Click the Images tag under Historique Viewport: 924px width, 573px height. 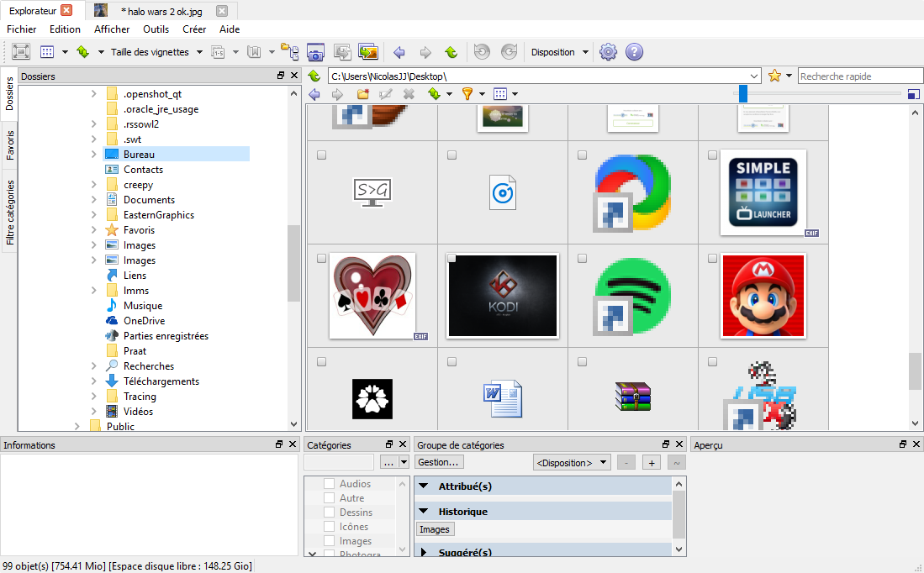(435, 529)
